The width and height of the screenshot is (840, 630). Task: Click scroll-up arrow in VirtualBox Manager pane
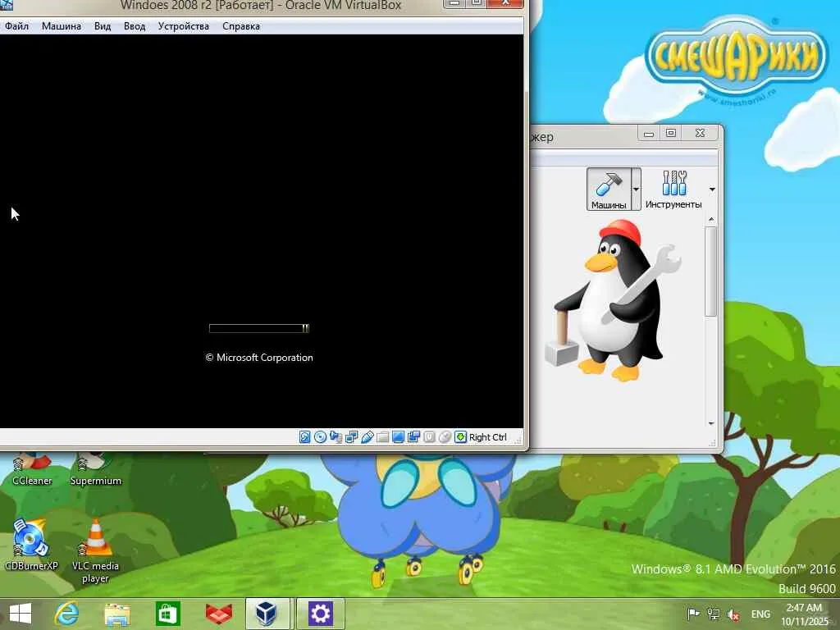[711, 219]
